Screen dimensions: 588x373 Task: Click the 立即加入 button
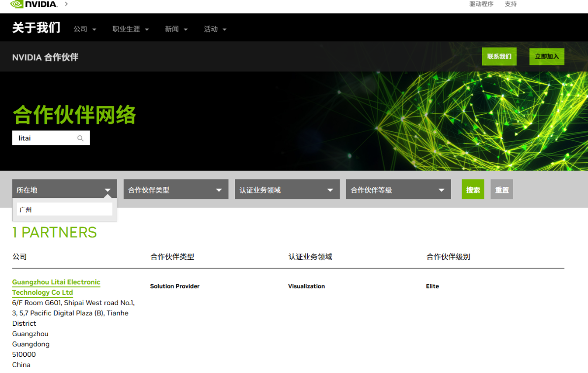pos(547,57)
